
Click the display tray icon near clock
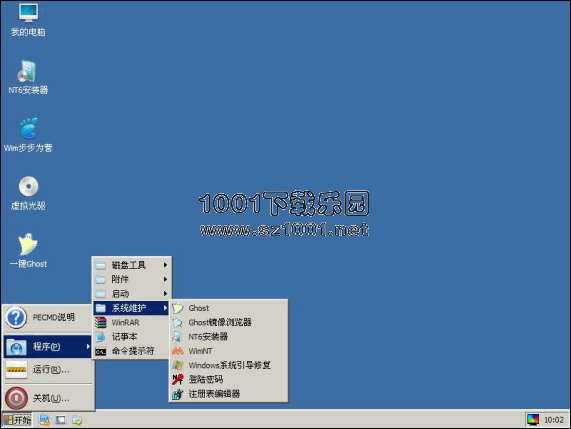(x=533, y=420)
